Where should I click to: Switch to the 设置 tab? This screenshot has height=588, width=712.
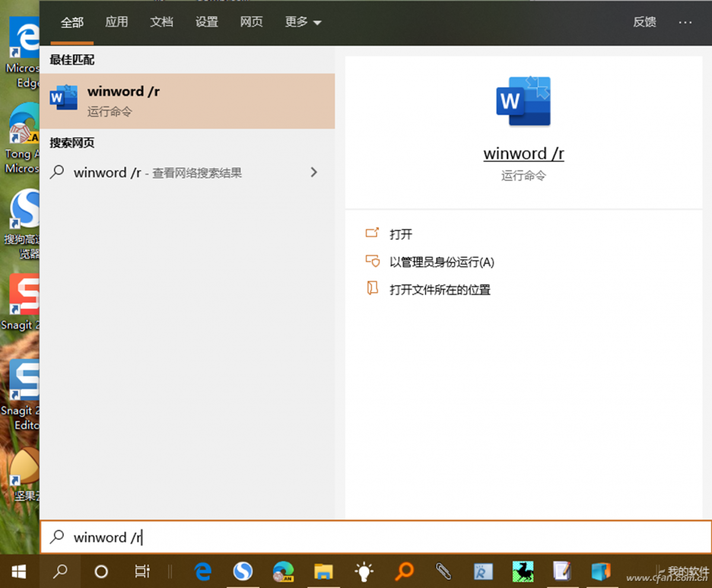(207, 22)
